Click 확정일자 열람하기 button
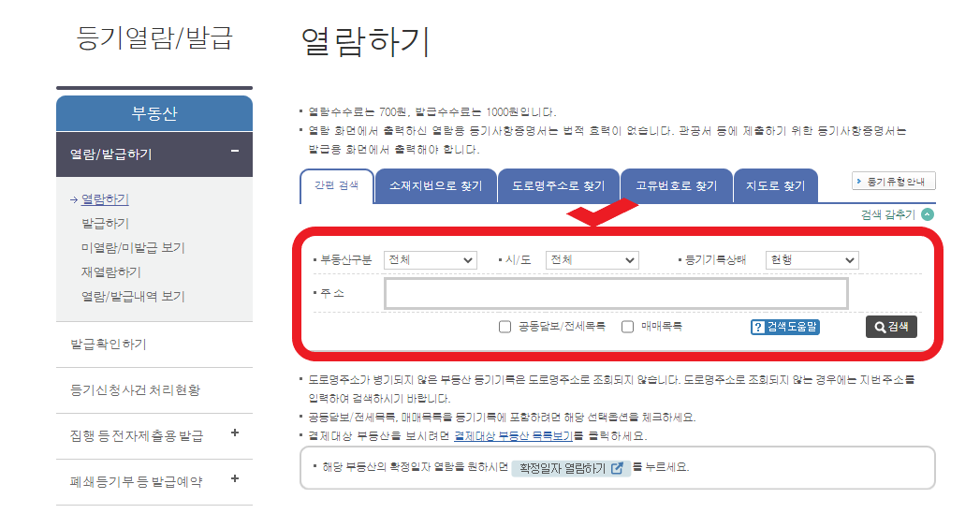Screen dimensions: 980x528 coord(571,468)
